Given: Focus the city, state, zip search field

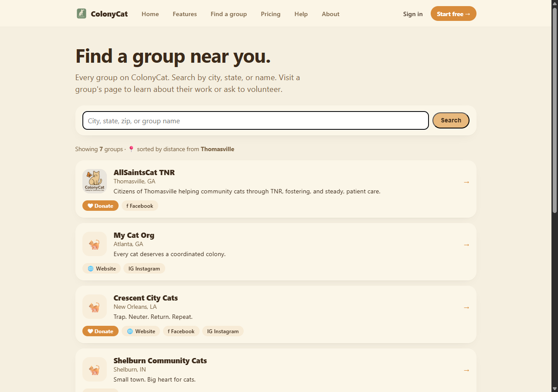Looking at the screenshot, I should (x=255, y=121).
